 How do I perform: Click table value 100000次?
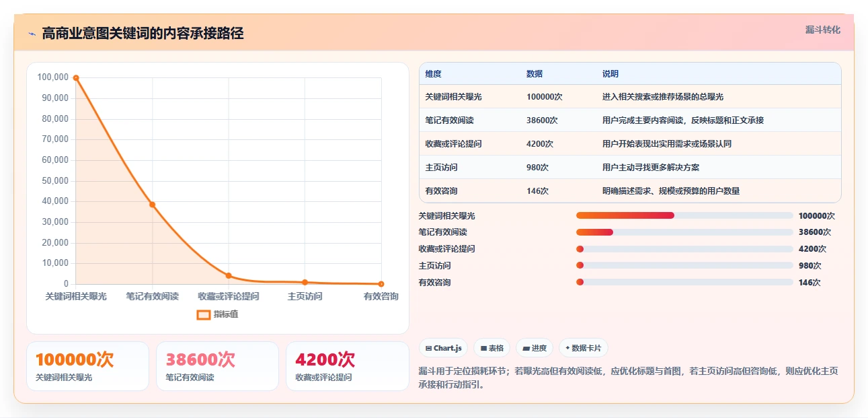coord(545,97)
